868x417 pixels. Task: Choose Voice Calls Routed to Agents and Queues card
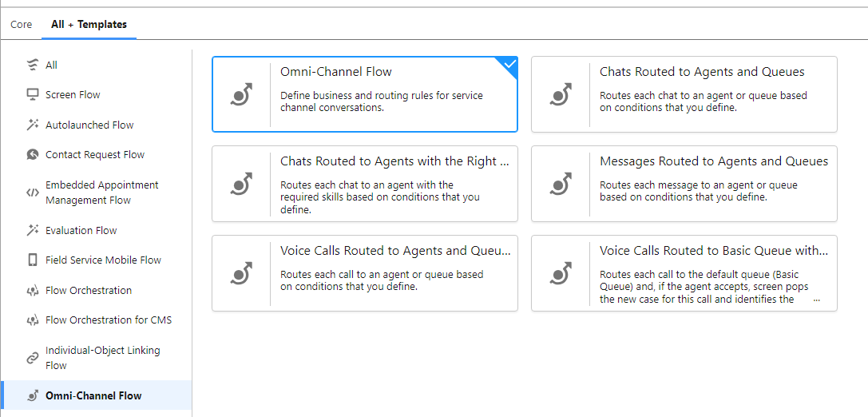(x=365, y=273)
